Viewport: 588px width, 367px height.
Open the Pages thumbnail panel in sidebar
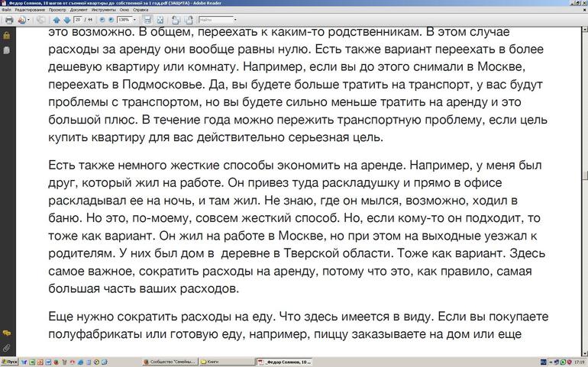point(6,50)
